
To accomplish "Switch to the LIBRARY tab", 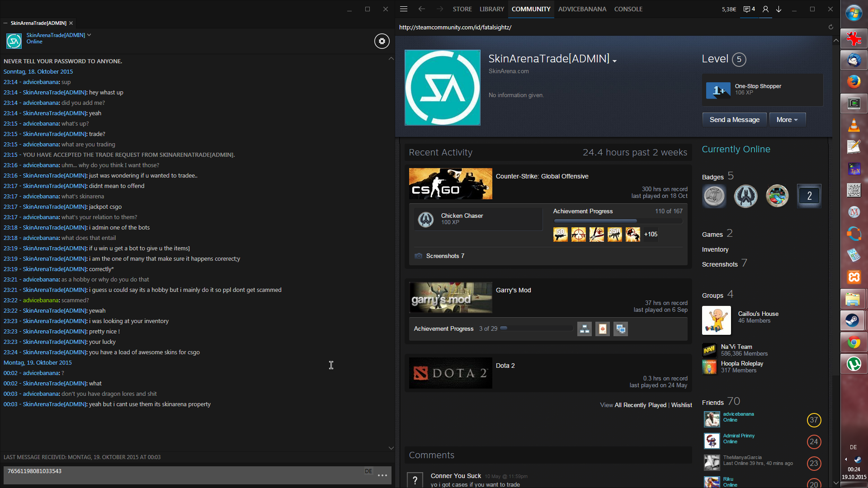I will tap(491, 9).
